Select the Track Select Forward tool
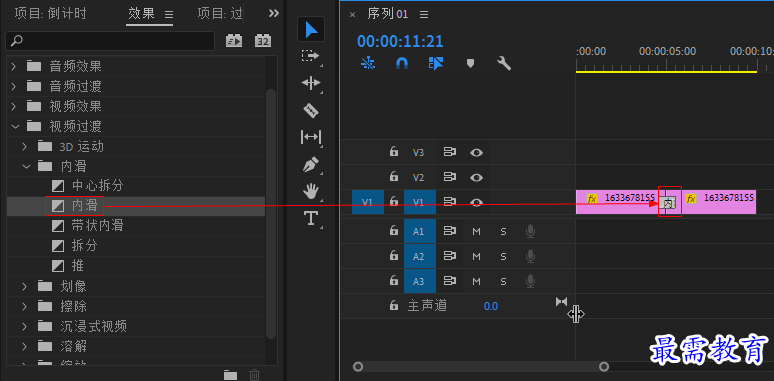774x381 pixels. pos(311,56)
